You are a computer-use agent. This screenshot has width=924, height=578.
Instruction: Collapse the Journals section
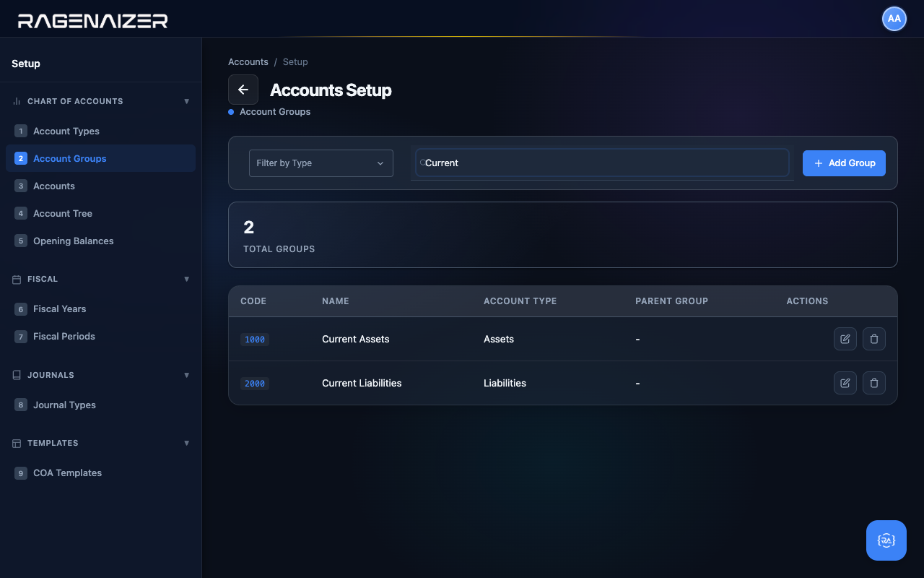click(x=187, y=375)
